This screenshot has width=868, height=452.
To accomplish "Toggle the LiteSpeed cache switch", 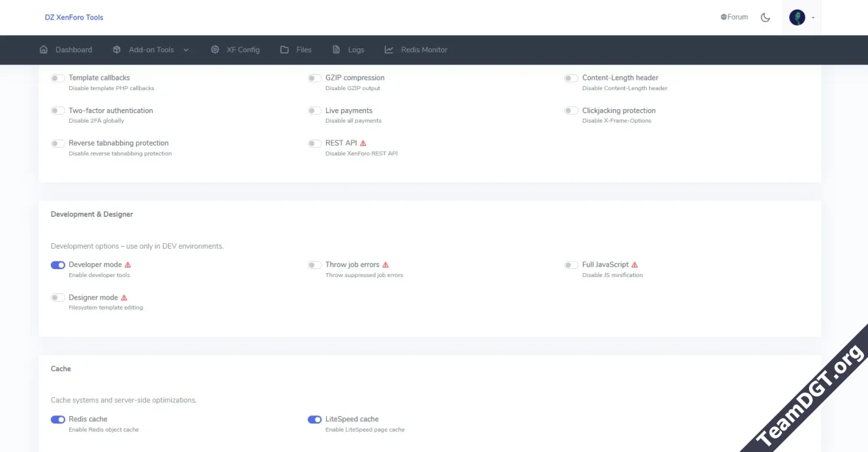I will 315,419.
